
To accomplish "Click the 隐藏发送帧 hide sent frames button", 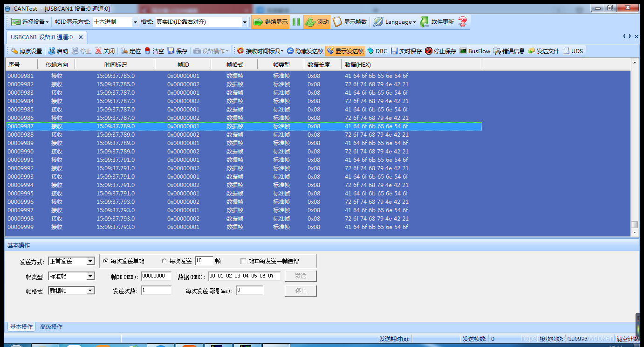I will 305,51.
